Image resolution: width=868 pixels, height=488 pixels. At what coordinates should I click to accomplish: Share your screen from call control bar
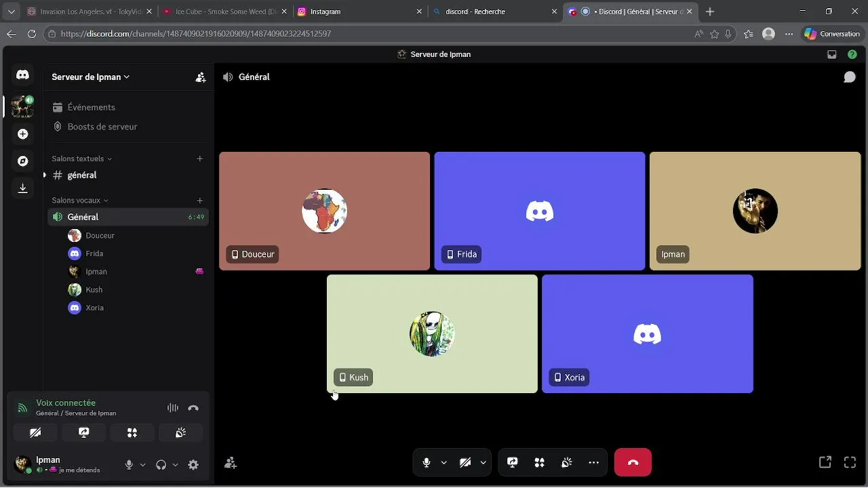click(513, 462)
